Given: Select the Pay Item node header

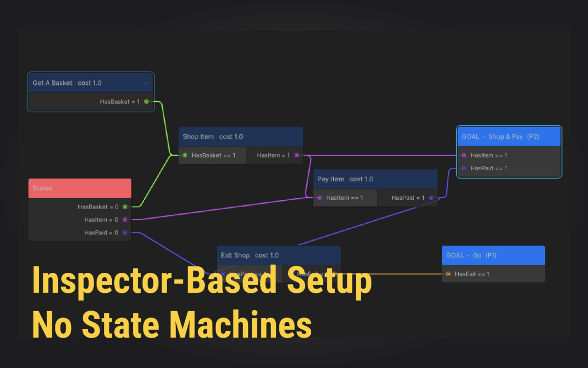Looking at the screenshot, I should 375,179.
